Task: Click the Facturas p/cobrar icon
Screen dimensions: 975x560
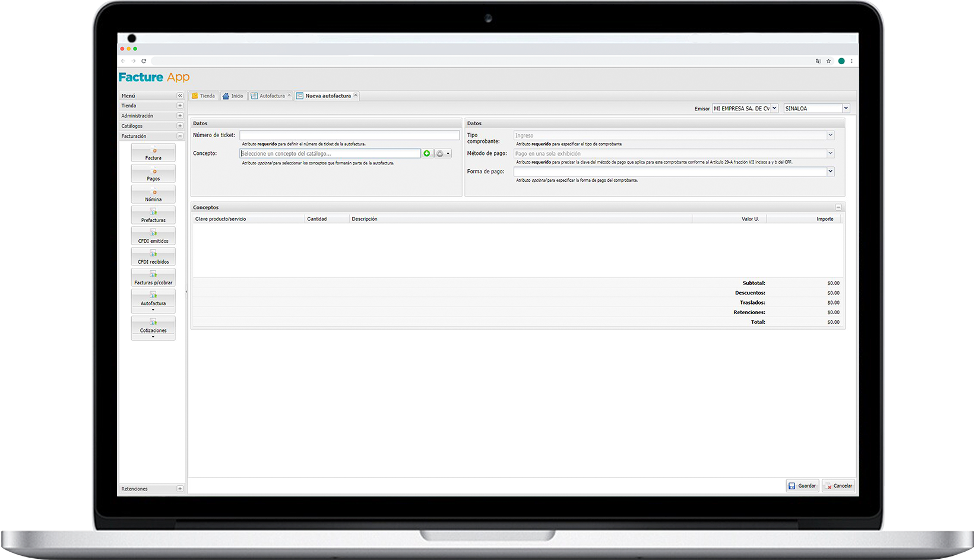Action: (x=153, y=277)
